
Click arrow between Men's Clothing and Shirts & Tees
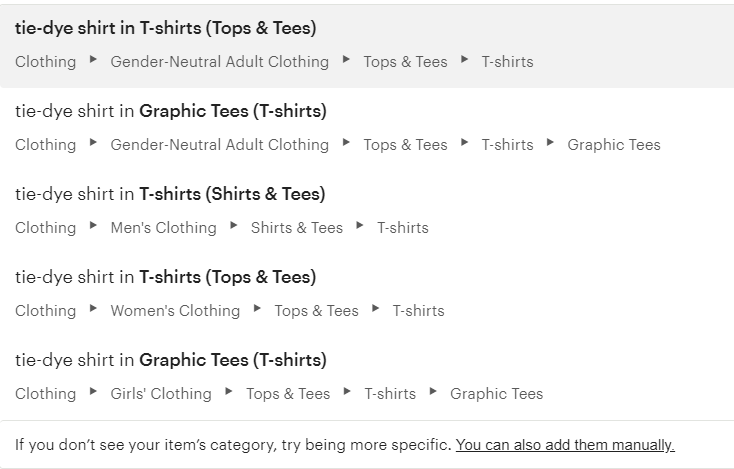[234, 225]
